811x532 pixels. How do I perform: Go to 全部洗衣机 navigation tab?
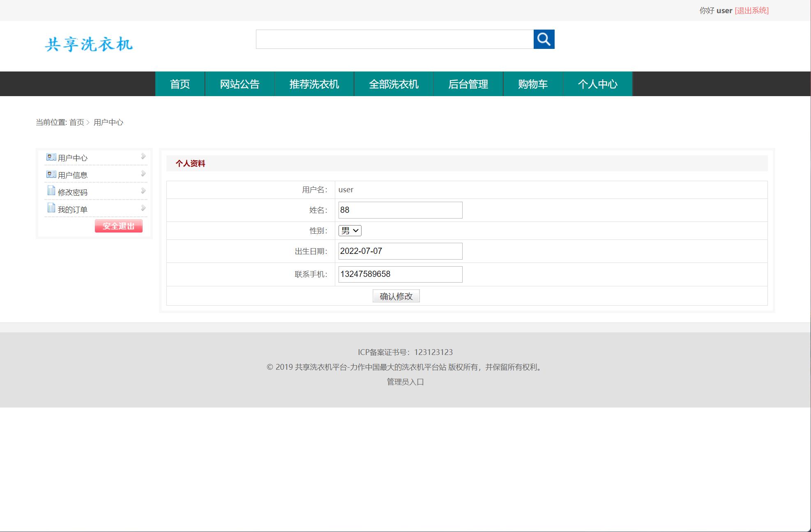pyautogui.click(x=394, y=84)
